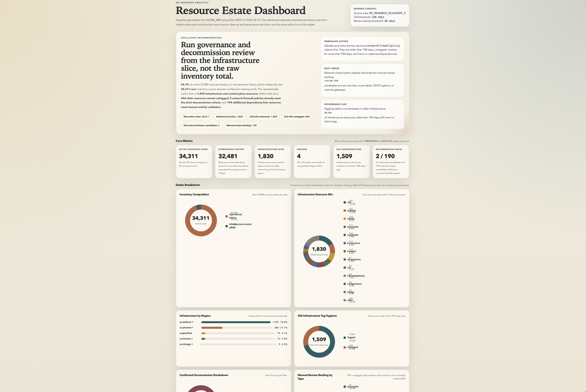Click the vcn legend color swatch
Screen dimensions: 586x392
345,268
